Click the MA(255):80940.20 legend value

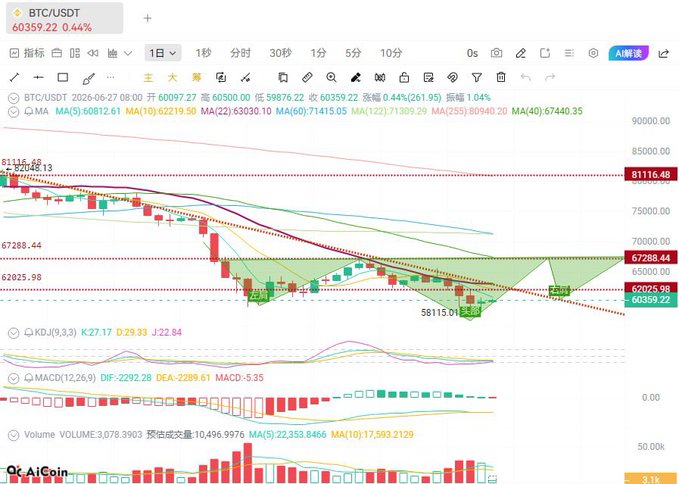[469, 111]
